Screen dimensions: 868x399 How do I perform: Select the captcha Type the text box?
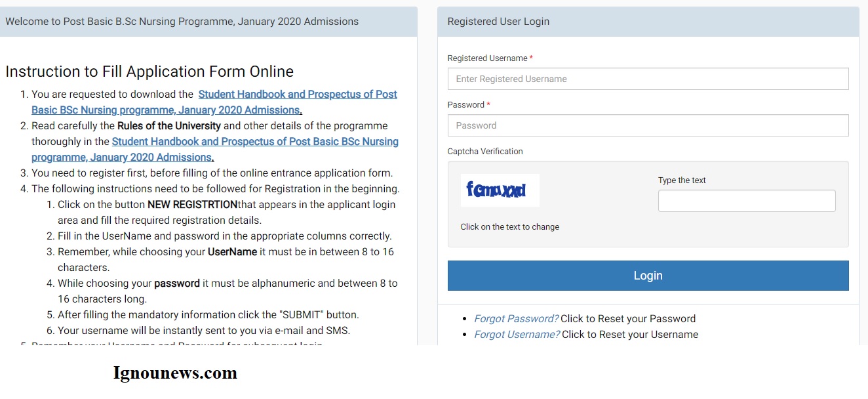click(x=747, y=201)
